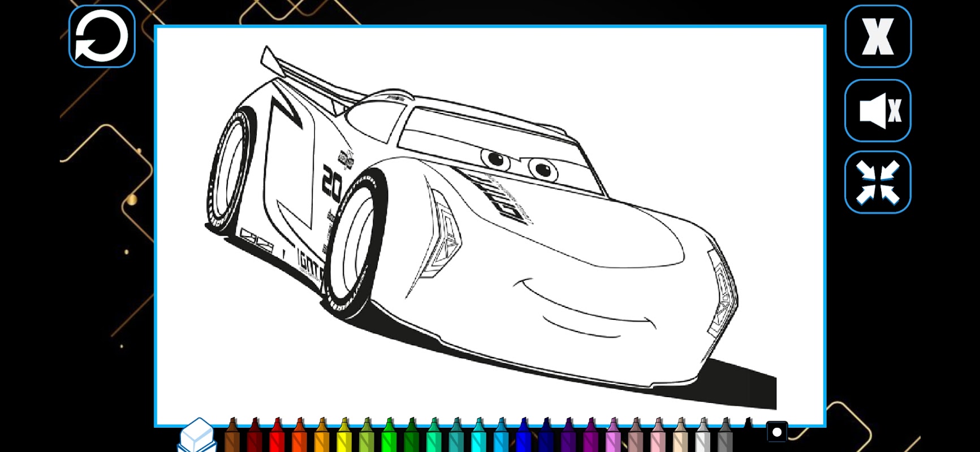This screenshot has width=980, height=452.
Task: Select the magenta purple marker
Action: [591, 435]
